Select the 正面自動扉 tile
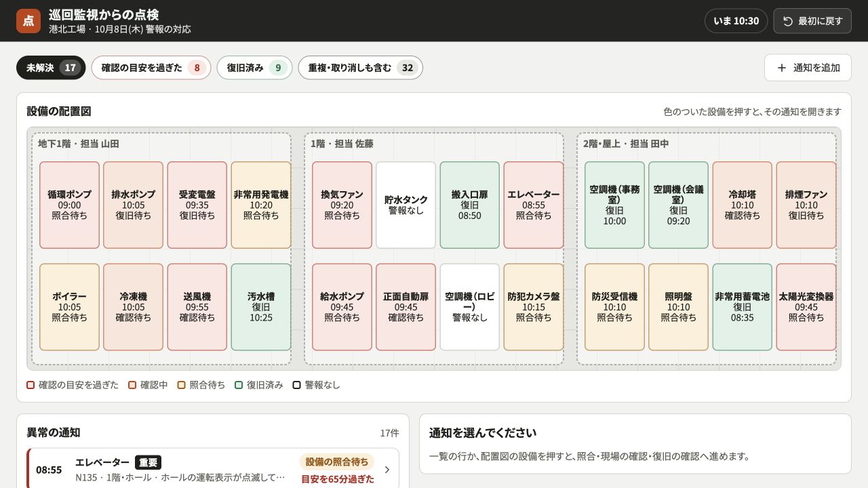The width and height of the screenshot is (868, 488). 406,307
